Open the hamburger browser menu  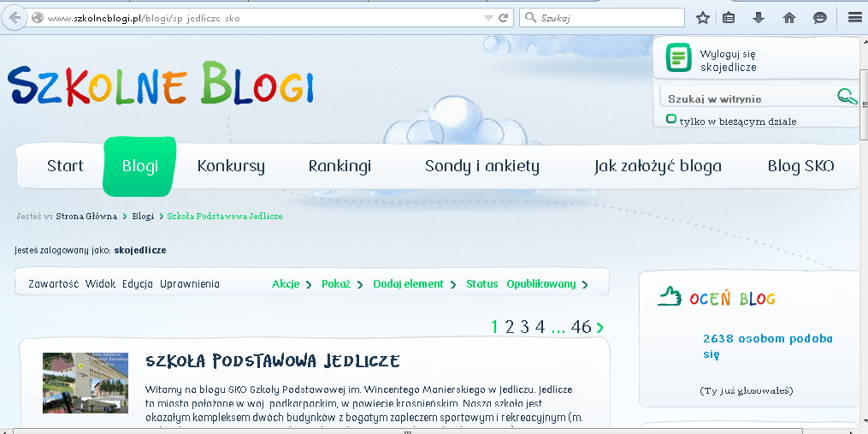(x=854, y=18)
